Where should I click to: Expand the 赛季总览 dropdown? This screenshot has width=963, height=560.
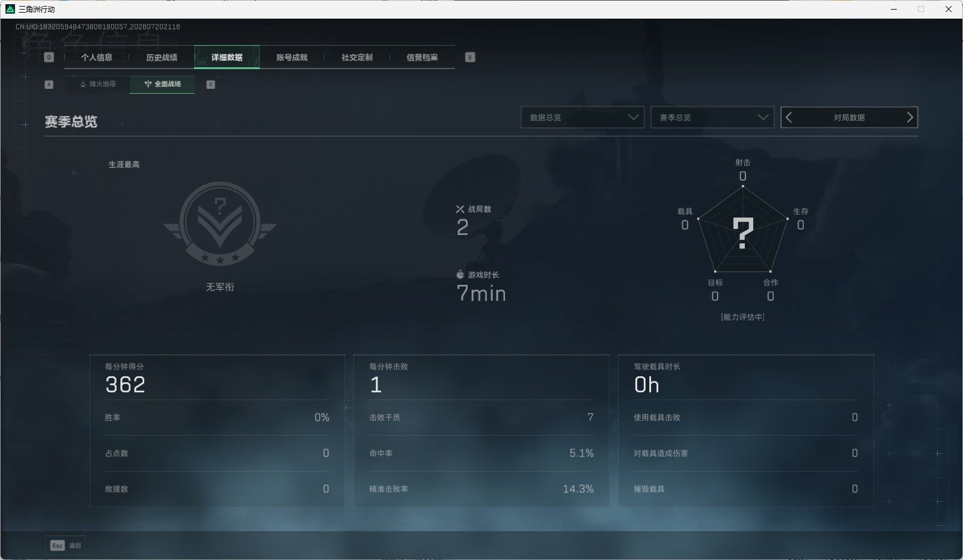(x=712, y=117)
